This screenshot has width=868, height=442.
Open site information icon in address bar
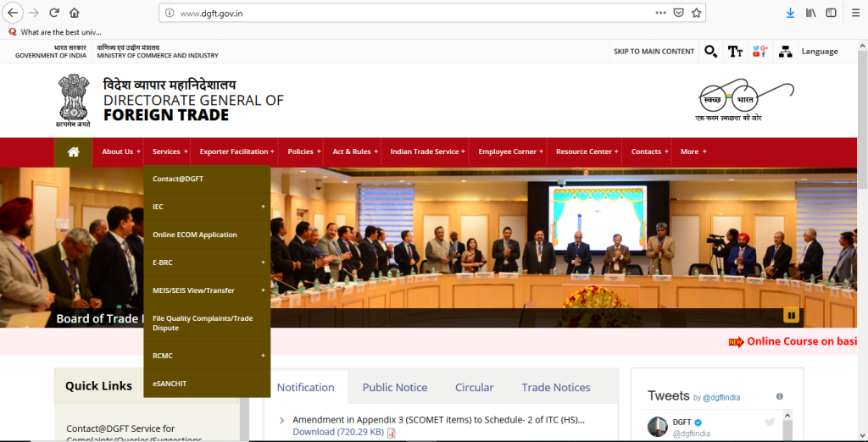coord(170,14)
